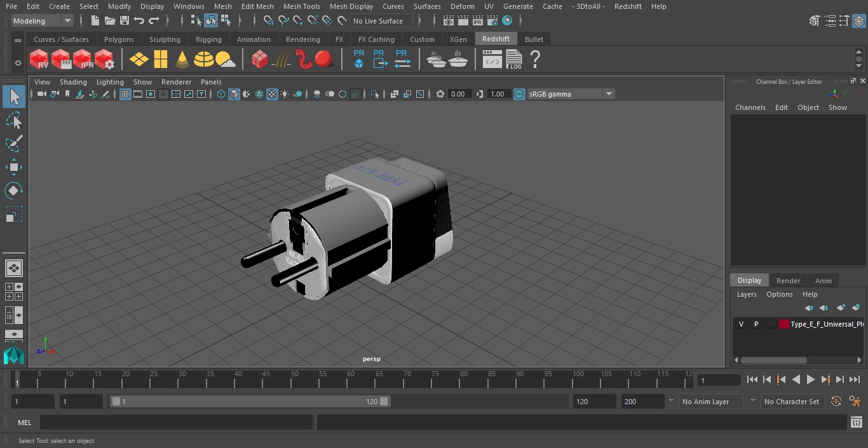Switch to the Polygons shelf tab
Image resolution: width=868 pixels, height=448 pixels.
(x=119, y=39)
